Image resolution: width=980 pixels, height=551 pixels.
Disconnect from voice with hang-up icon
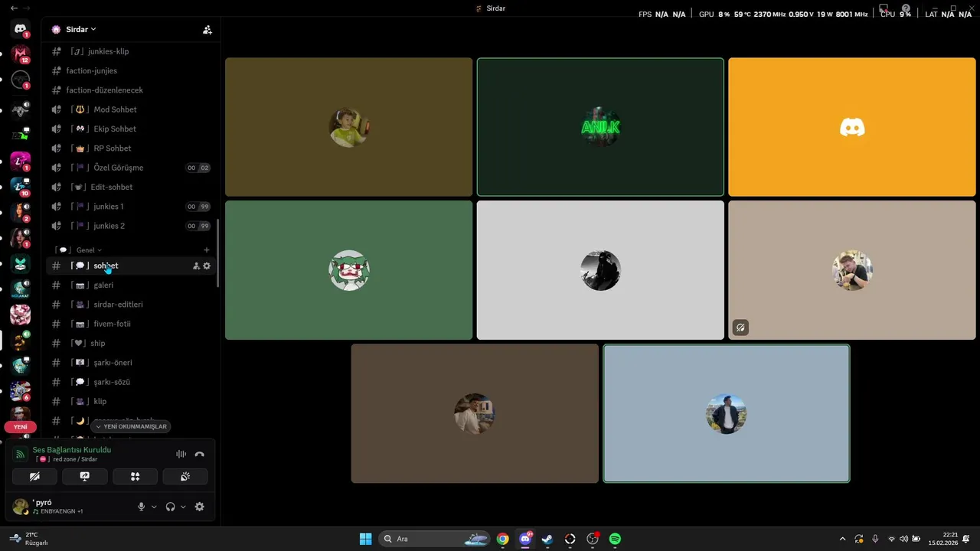coord(199,455)
